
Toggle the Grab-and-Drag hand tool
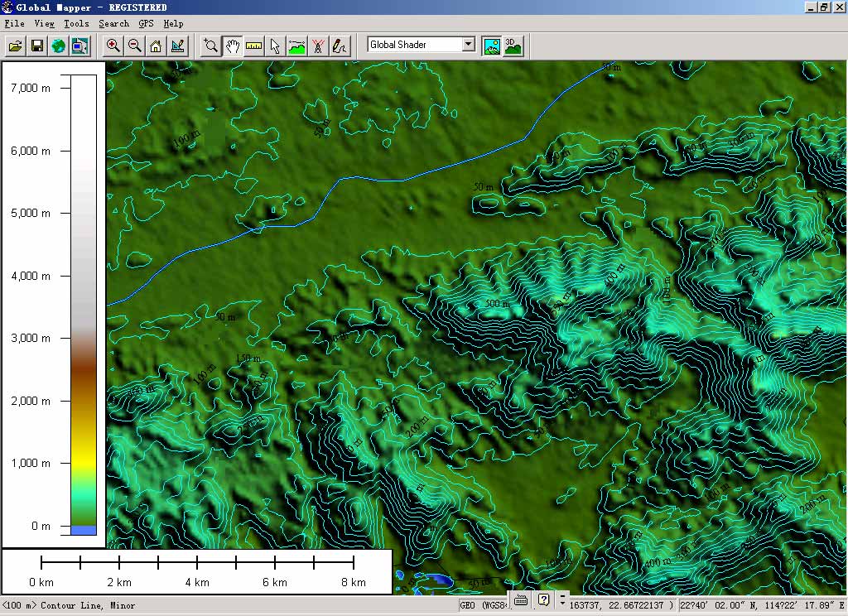tap(233, 46)
